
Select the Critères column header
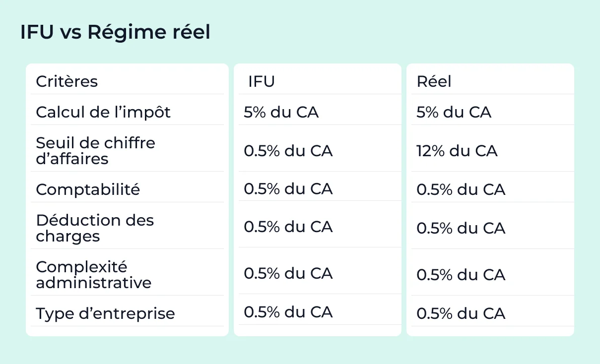click(67, 81)
